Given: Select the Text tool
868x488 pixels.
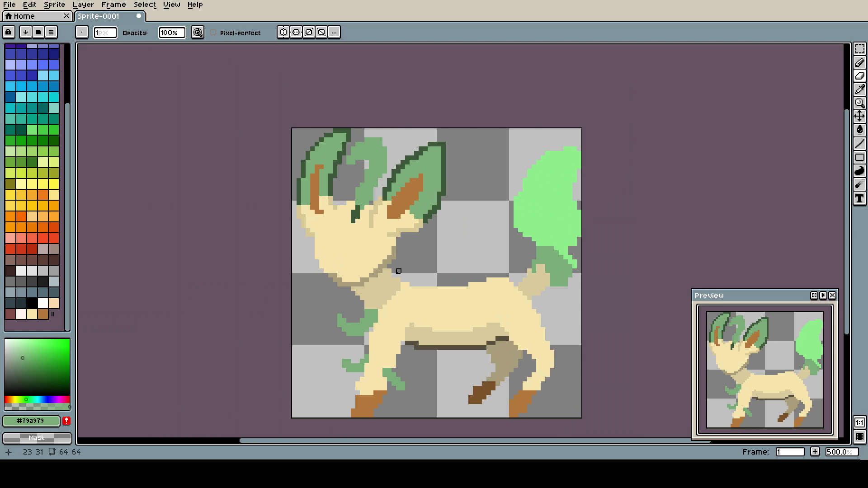Looking at the screenshot, I should click(859, 198).
